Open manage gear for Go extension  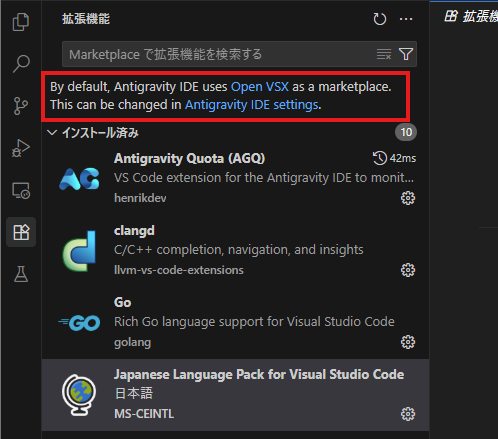pyautogui.click(x=408, y=342)
